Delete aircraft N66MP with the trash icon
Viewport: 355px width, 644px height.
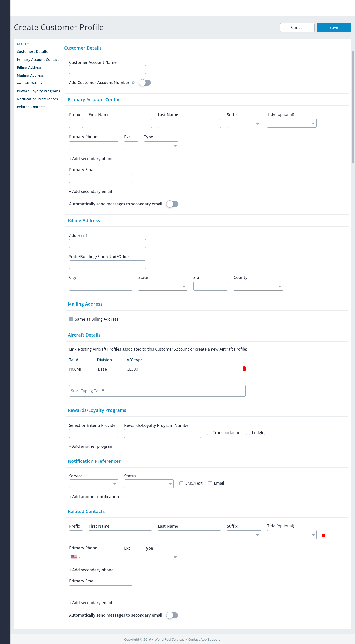pos(244,369)
